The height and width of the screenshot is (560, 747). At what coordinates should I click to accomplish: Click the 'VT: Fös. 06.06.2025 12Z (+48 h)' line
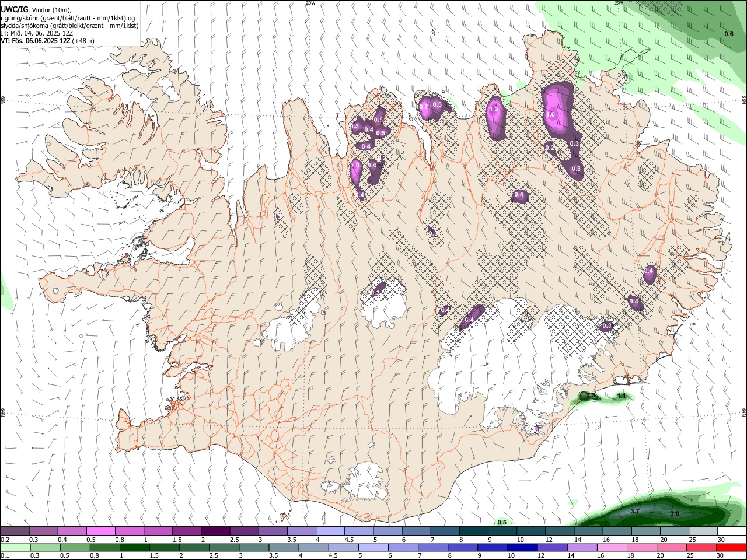tap(47, 41)
